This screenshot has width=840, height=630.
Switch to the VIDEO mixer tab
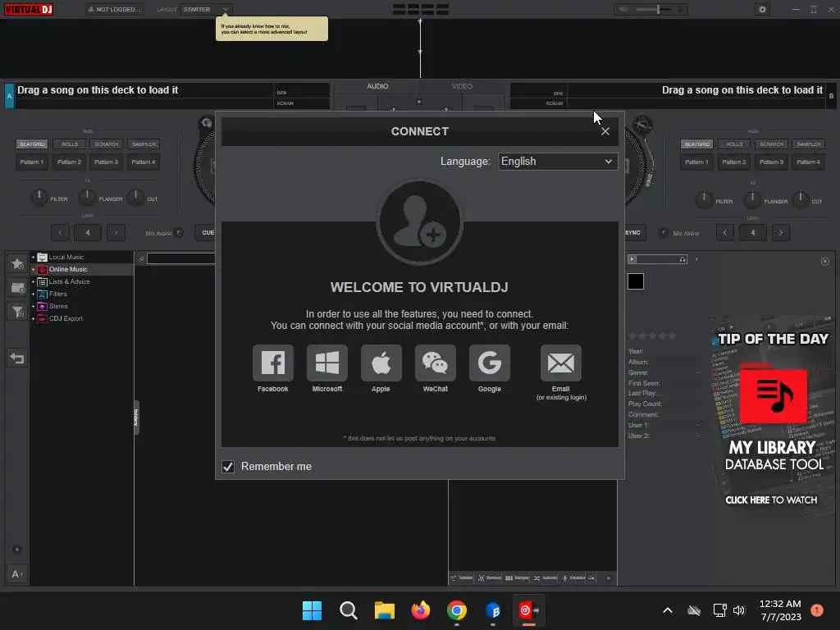462,86
